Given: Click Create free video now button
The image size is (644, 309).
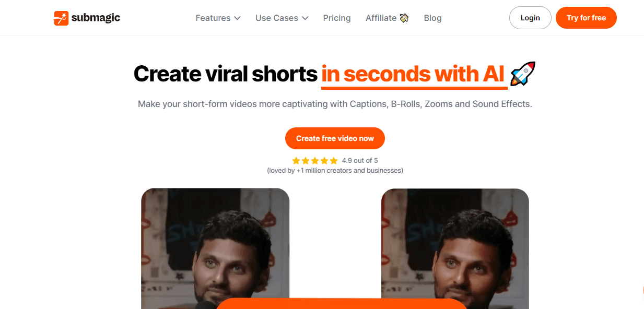Looking at the screenshot, I should coord(335,138).
